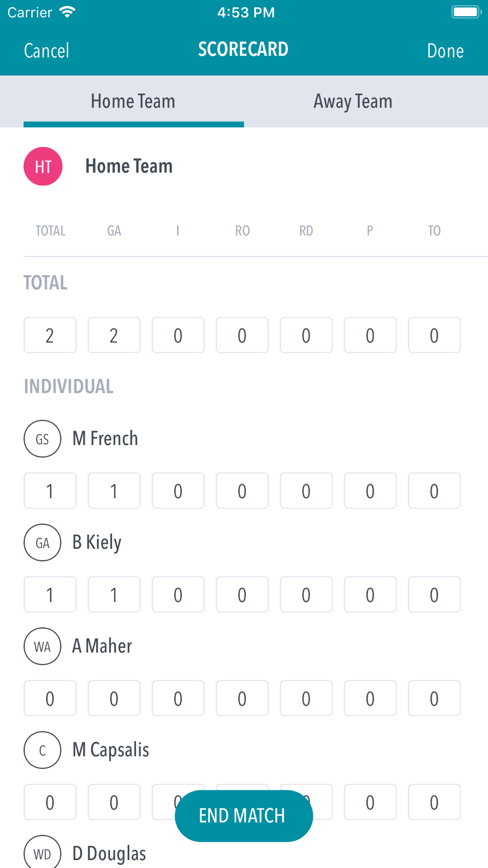
Task: Select the C position badge for M Capsalis
Action: click(x=42, y=750)
